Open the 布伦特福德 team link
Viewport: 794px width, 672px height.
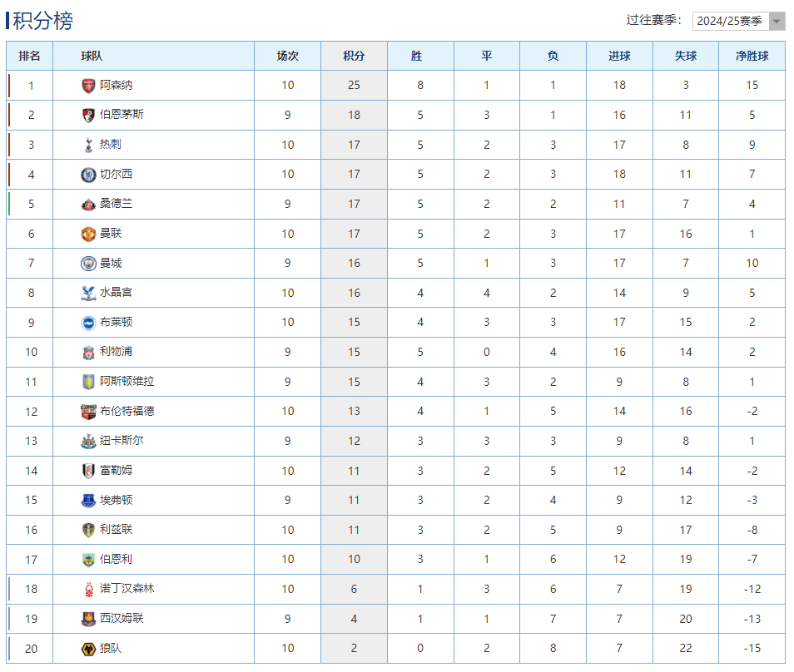127,411
